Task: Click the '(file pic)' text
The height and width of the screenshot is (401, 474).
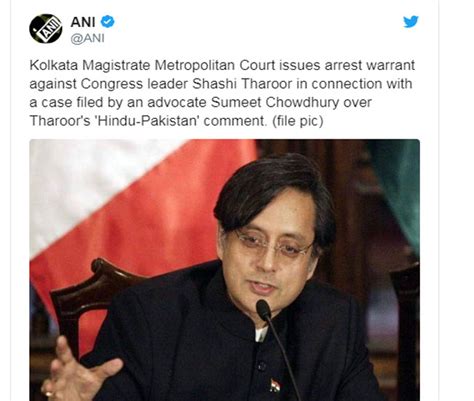Action: click(x=298, y=121)
